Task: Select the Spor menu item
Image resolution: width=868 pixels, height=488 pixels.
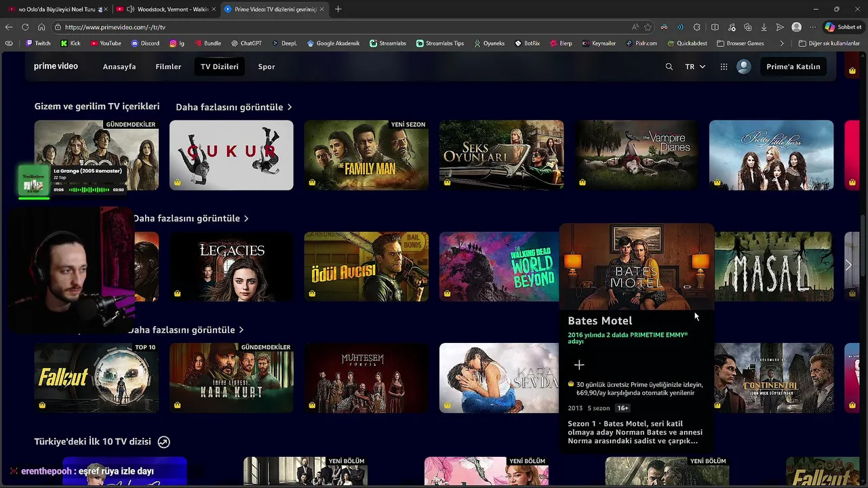Action: pyautogui.click(x=267, y=66)
